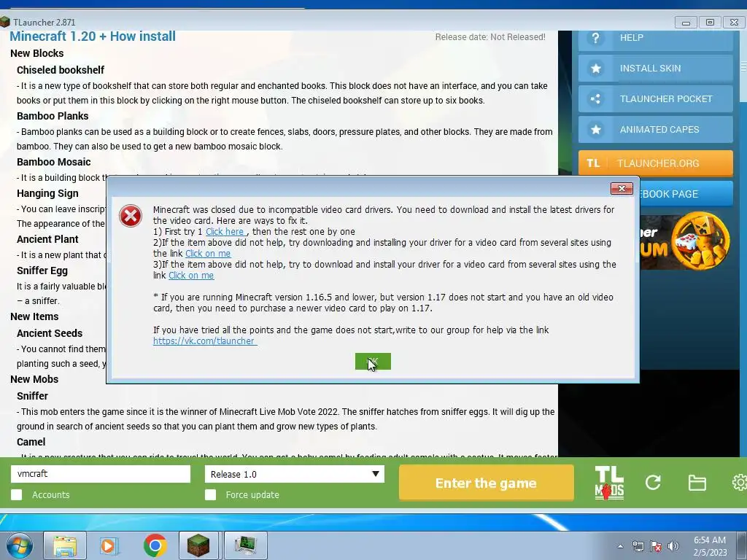
Task: Open the Windows Start orb
Action: click(18, 545)
